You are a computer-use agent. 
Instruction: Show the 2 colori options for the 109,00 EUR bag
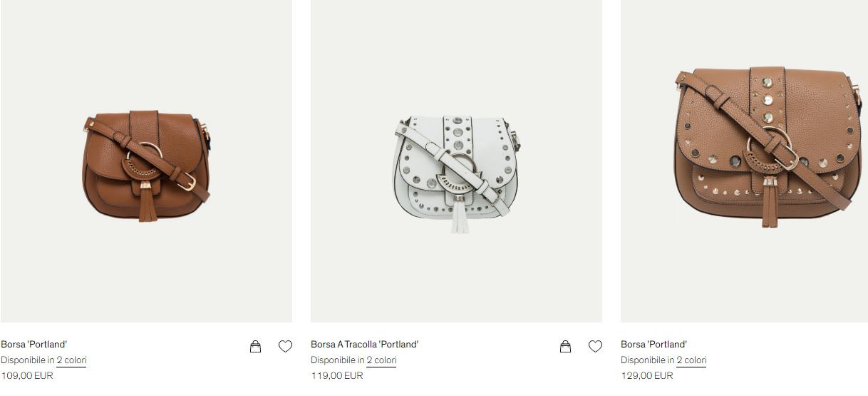tap(71, 360)
